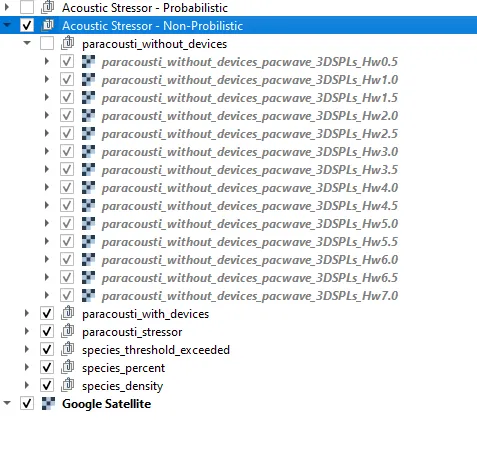Expand paracousti_with_devices group
Image resolution: width=477 pixels, height=449 pixels.
[x=27, y=313]
